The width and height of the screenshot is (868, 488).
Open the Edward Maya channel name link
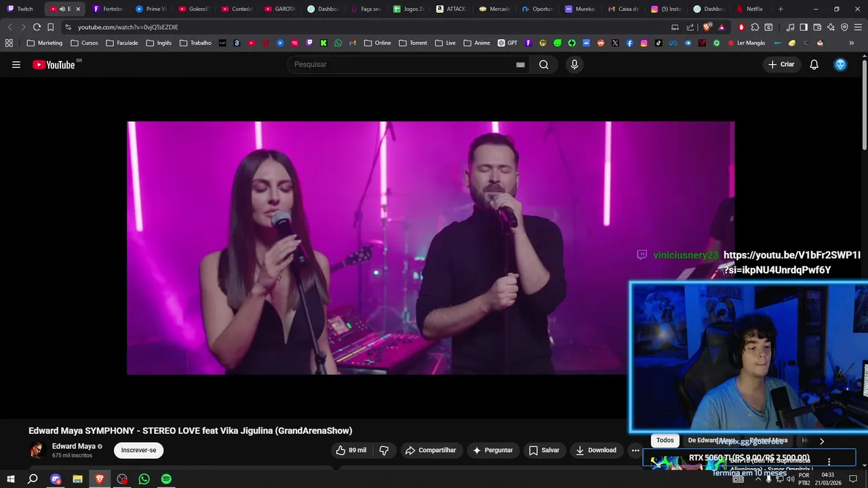(73, 446)
